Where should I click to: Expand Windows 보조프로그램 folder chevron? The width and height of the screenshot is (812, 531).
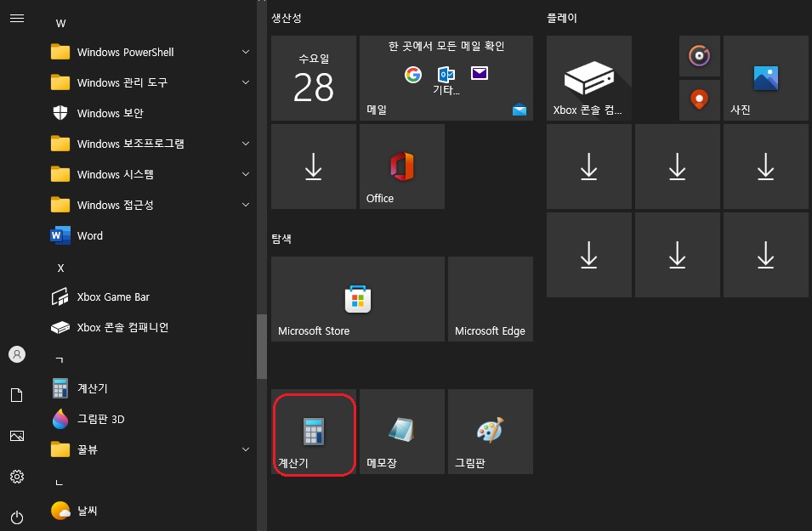(246, 144)
